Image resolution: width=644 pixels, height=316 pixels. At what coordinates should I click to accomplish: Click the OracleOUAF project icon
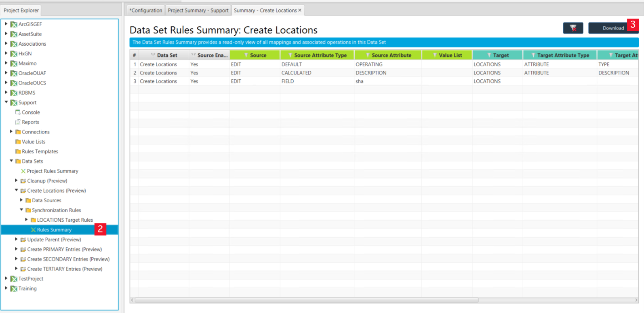[x=14, y=73]
